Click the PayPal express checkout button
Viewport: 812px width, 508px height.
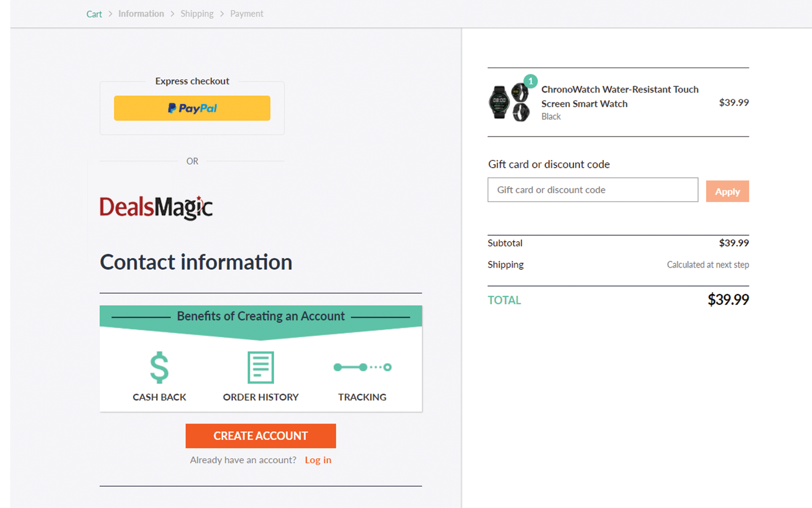(192, 108)
